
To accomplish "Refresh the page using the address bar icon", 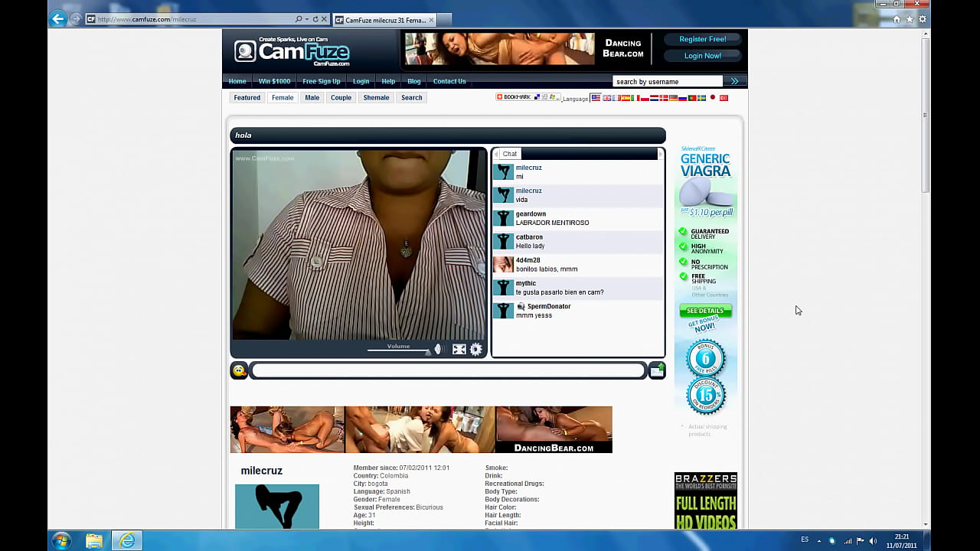I will tap(315, 19).
